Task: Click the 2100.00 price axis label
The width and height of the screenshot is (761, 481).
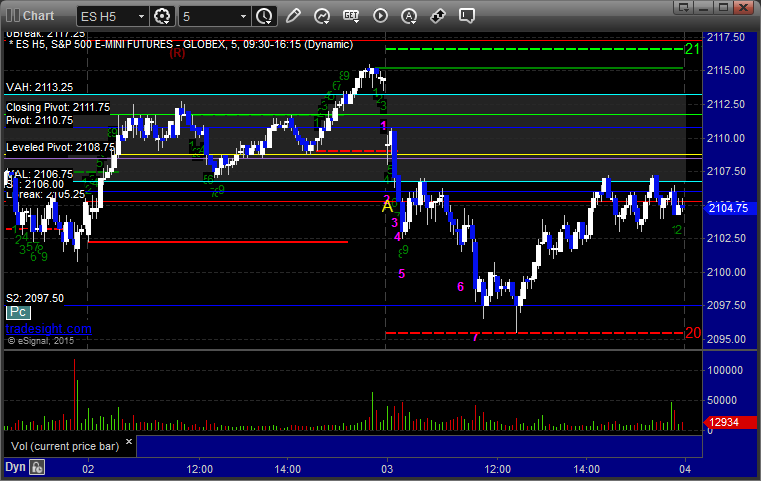Action: [726, 272]
